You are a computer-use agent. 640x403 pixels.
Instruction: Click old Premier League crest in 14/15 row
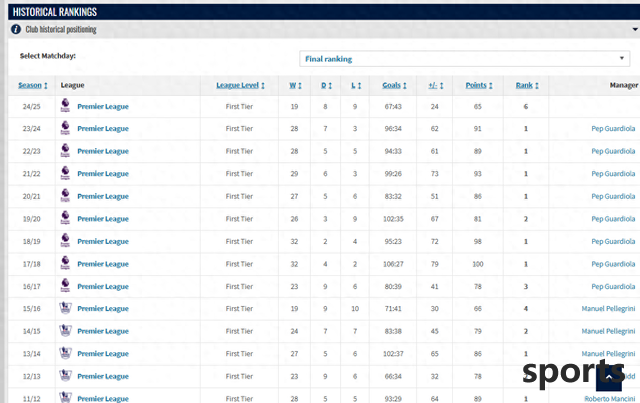point(65,330)
